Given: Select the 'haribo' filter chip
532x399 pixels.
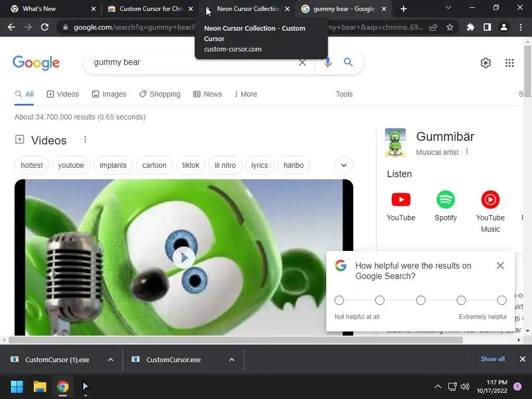Looking at the screenshot, I should (294, 165).
